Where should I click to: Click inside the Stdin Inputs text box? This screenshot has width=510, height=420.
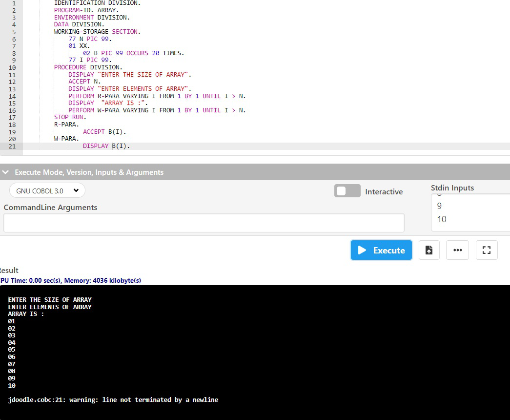(470, 212)
